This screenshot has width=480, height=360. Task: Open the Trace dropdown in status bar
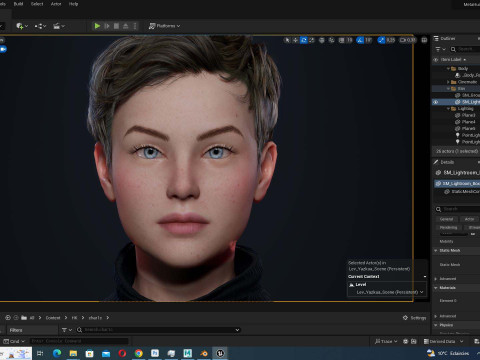point(386,341)
